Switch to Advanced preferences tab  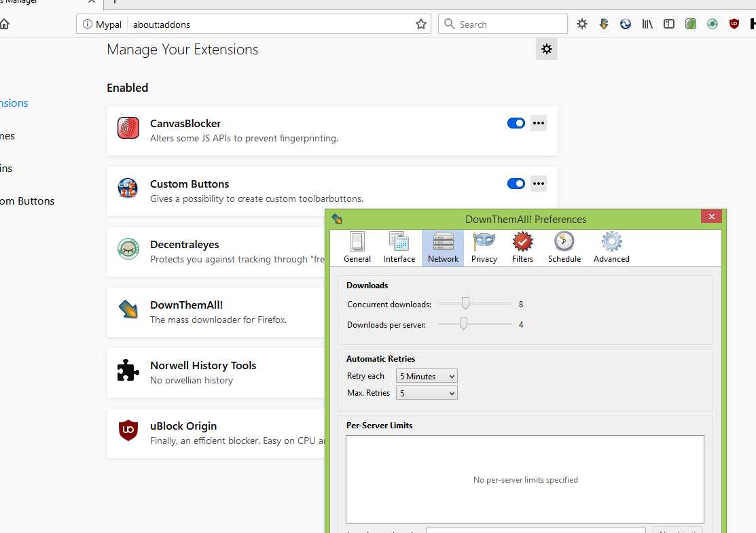[611, 248]
